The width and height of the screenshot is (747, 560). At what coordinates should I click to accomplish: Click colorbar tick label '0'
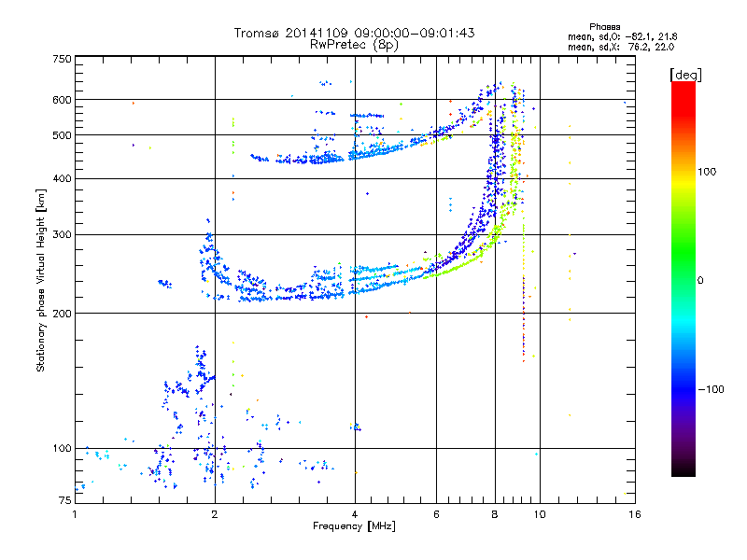(x=700, y=281)
